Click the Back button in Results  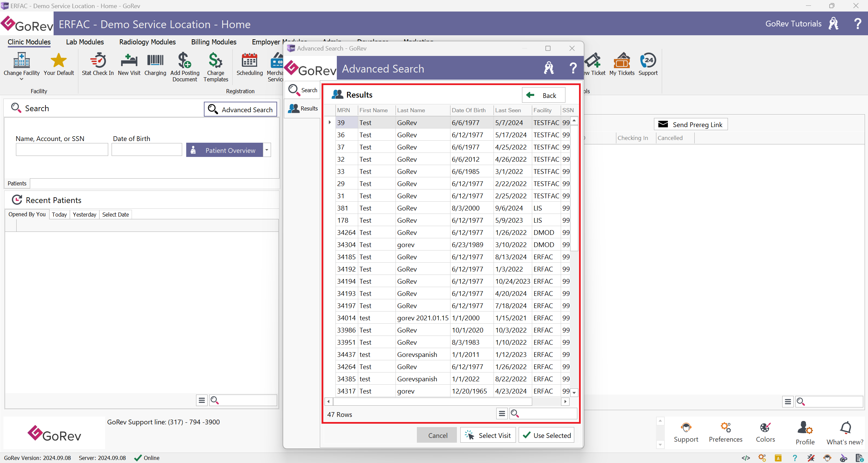[x=543, y=95]
